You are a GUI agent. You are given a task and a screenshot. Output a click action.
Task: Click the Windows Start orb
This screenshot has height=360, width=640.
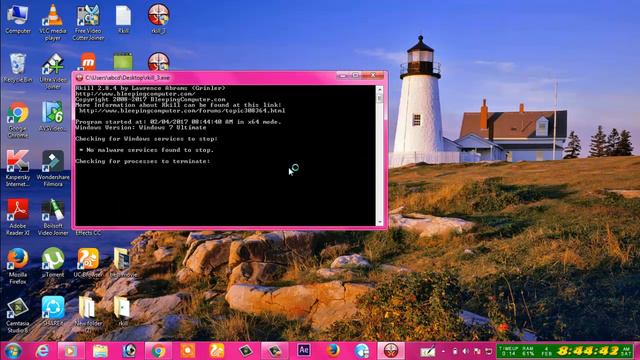tap(12, 351)
